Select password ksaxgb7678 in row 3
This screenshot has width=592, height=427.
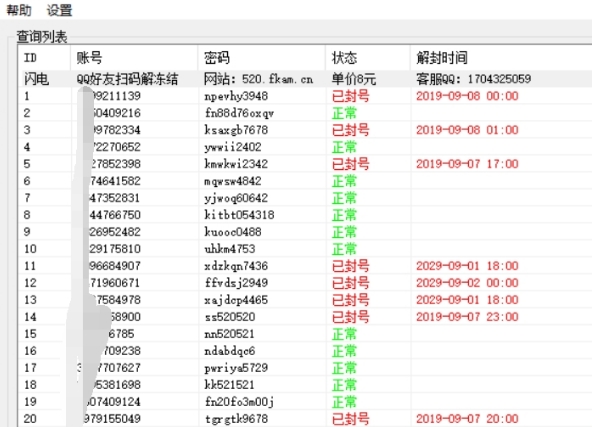(x=236, y=130)
